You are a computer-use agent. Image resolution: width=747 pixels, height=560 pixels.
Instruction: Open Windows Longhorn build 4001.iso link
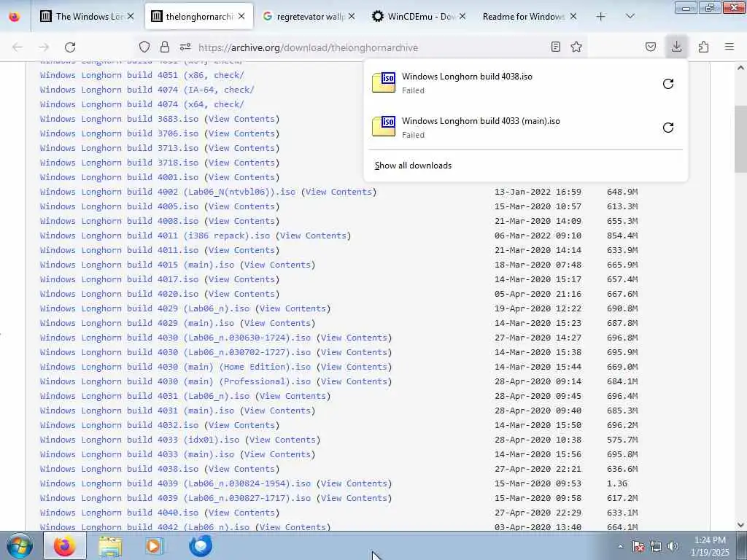pyautogui.click(x=119, y=177)
